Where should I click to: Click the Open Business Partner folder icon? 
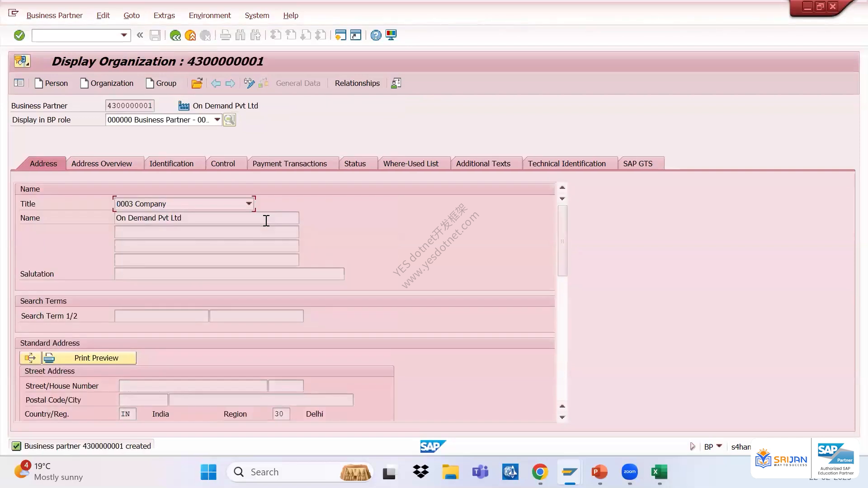[197, 83]
